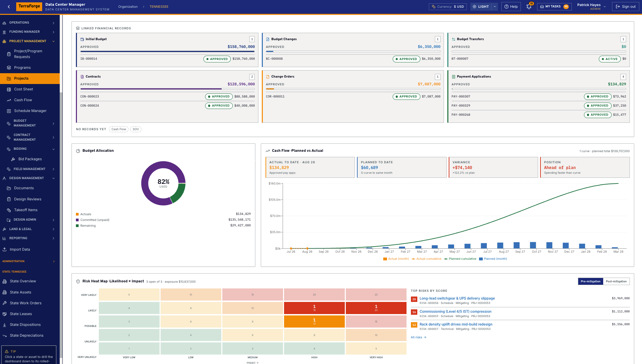Click the Bid Packages gavel icon
This screenshot has width=642, height=364.
click(x=13, y=159)
